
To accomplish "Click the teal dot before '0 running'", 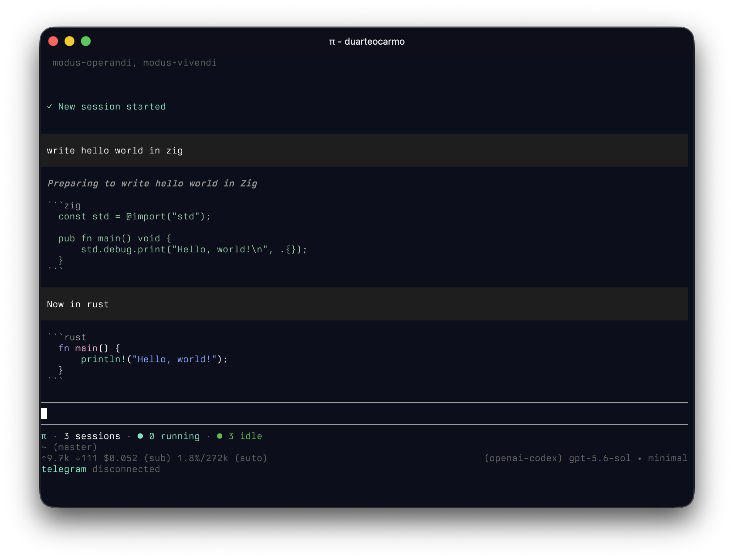I will pyautogui.click(x=140, y=436).
